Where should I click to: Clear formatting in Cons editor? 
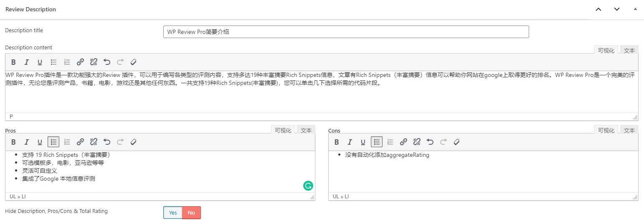(457, 142)
